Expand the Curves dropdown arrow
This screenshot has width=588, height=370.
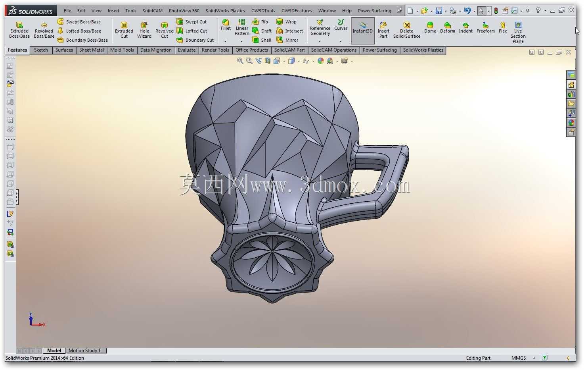pyautogui.click(x=341, y=41)
